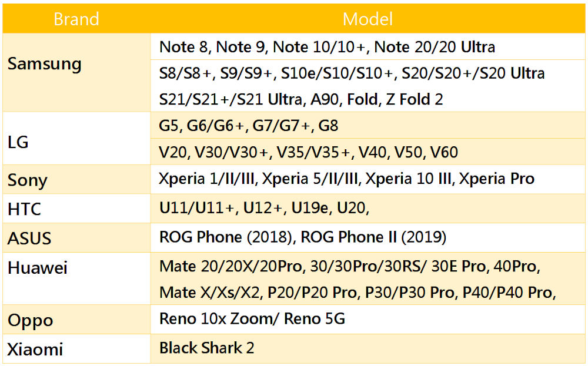Click the Model column header
The height and width of the screenshot is (366, 588).
click(x=368, y=19)
